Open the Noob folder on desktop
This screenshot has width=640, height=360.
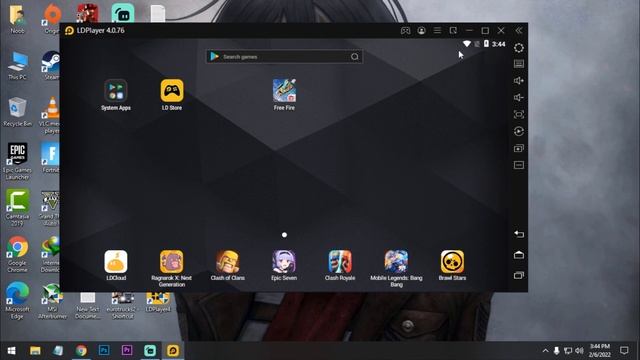pos(17,19)
